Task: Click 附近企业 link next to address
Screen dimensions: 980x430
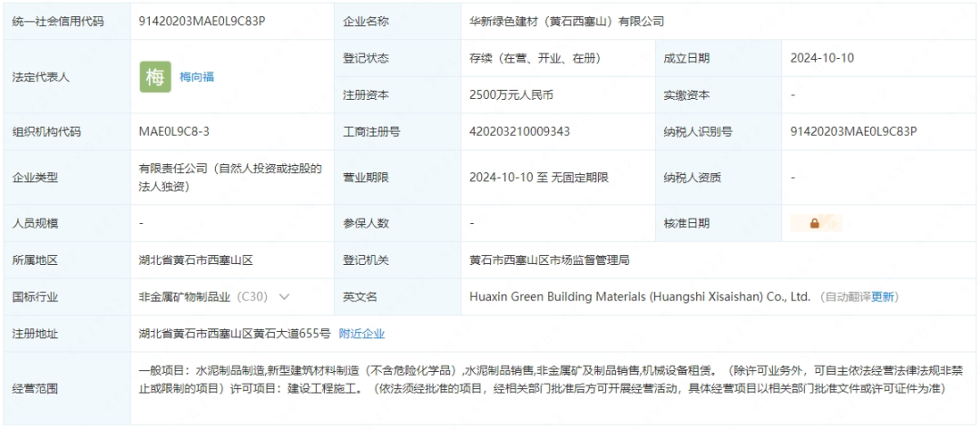Action: point(362,334)
